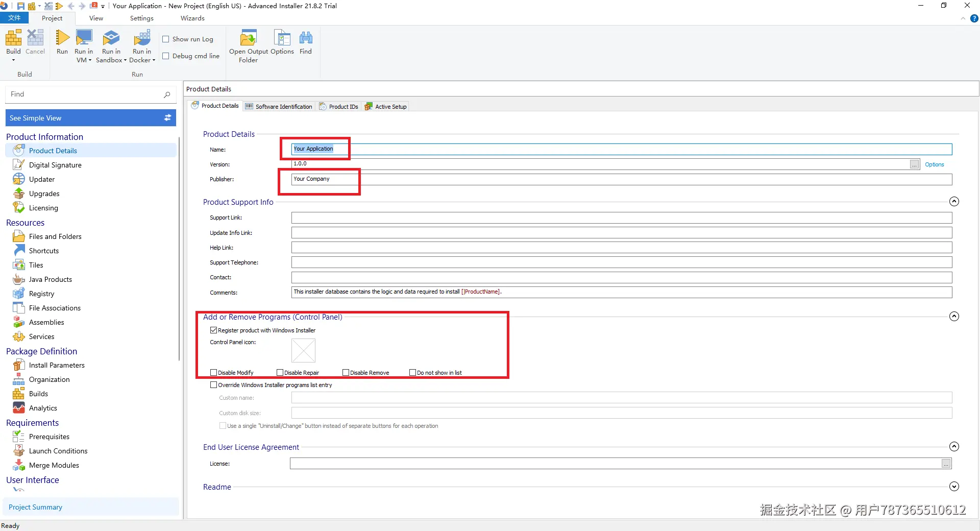Open the Software Identification tab

(279, 106)
